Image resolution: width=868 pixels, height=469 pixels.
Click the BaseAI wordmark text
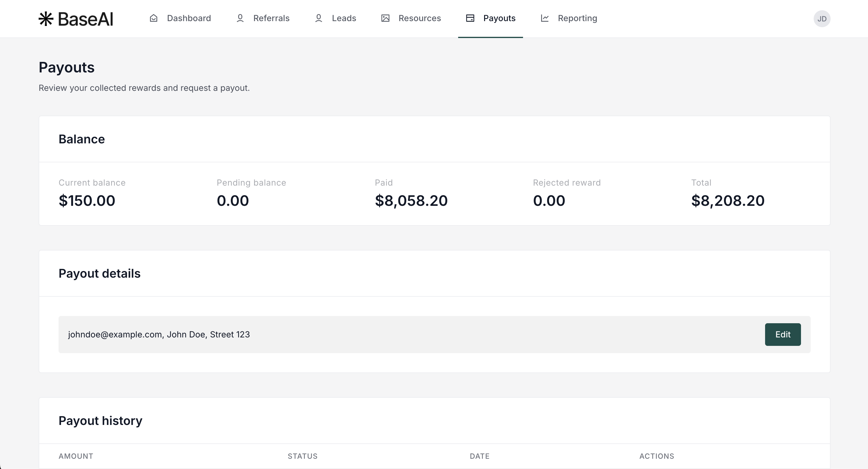pyautogui.click(x=86, y=19)
